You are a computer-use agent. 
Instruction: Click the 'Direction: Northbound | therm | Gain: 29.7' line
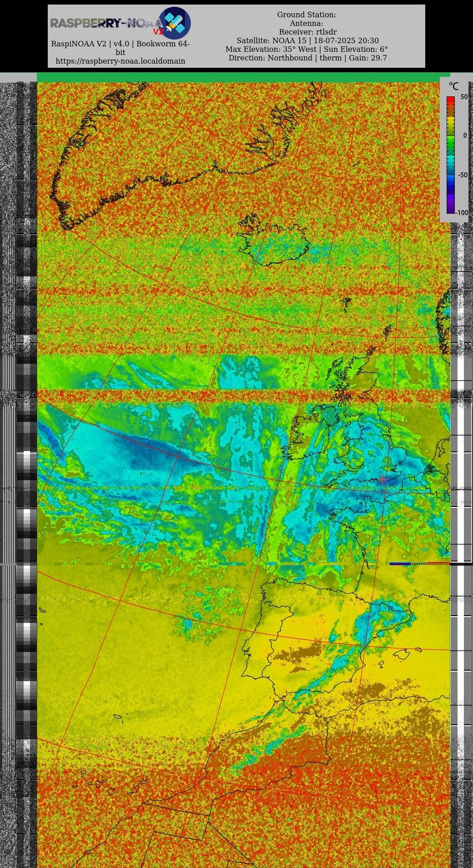[307, 58]
